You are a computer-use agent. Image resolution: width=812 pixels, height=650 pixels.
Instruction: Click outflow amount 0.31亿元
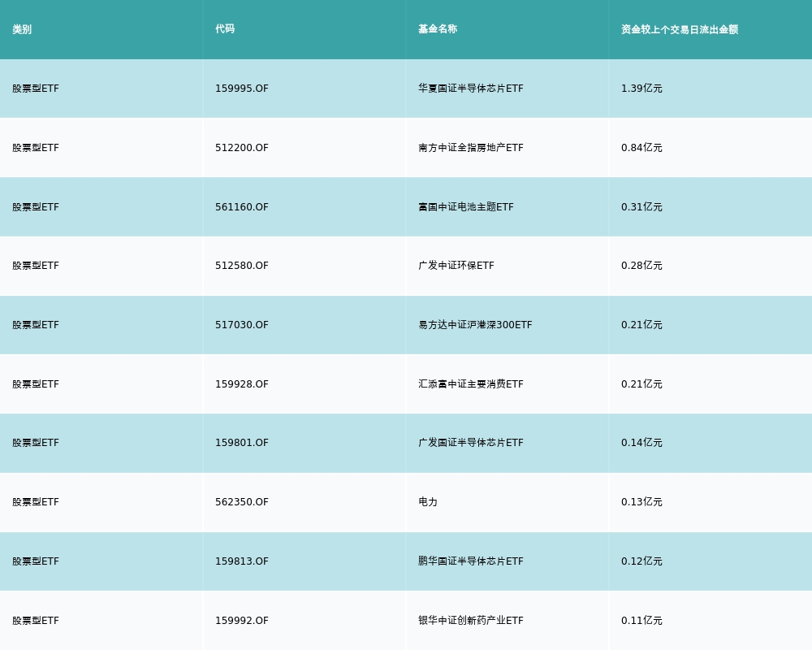(641, 207)
